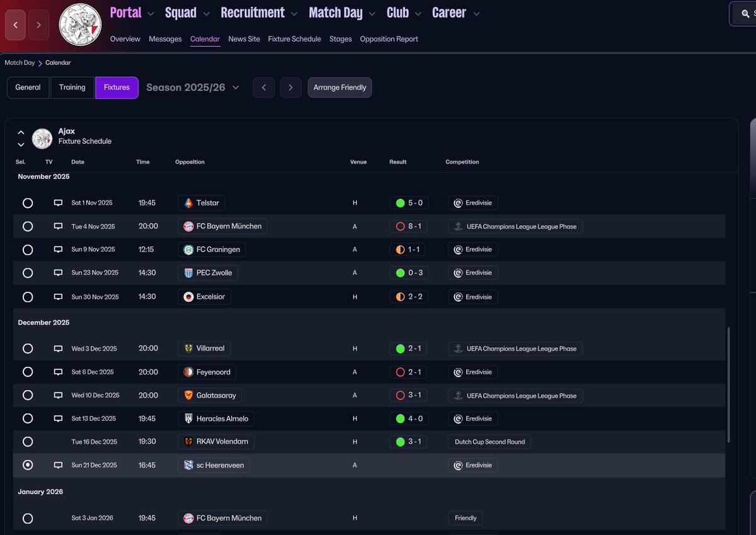
Task: Click the PEC Zwolle club badge
Action: (x=188, y=273)
